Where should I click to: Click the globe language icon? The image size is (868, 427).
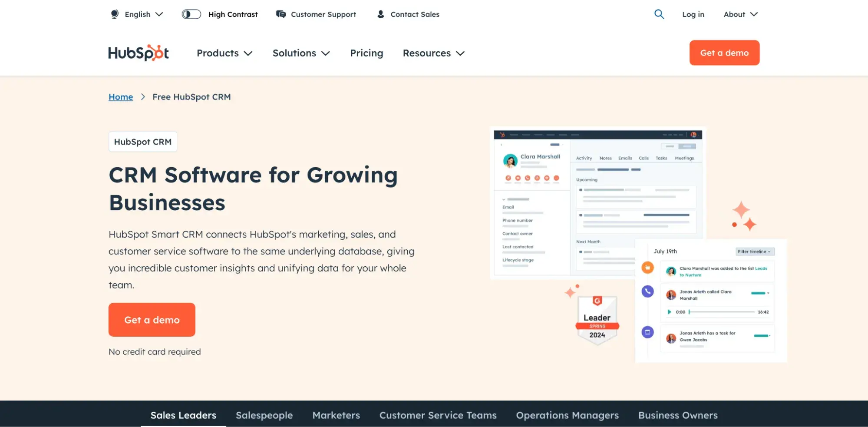coord(115,14)
